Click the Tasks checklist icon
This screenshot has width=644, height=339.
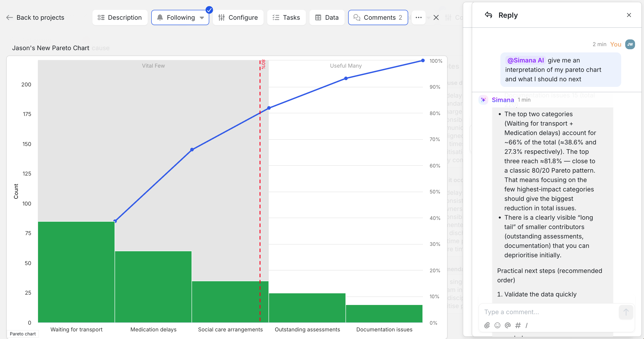tap(276, 17)
